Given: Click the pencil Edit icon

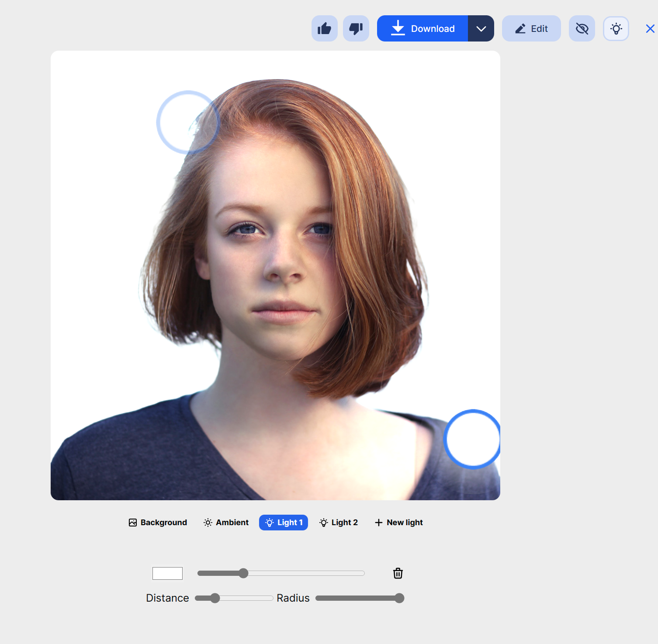Looking at the screenshot, I should [519, 28].
